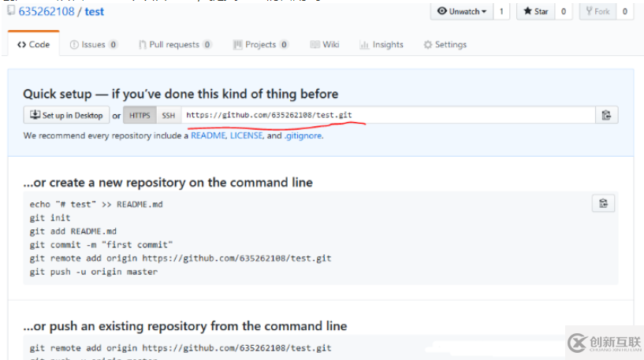644x360 pixels.
Task: Open the Projects tab
Action: click(x=261, y=44)
